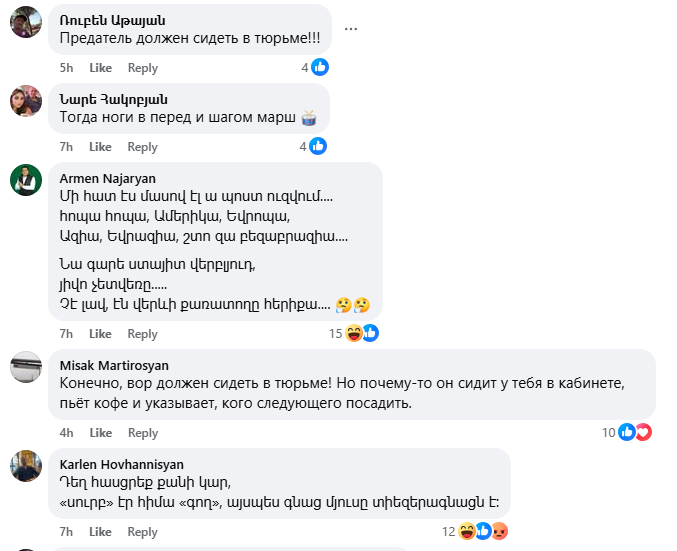Click the reaction icons on Armen Najaryan's comment
The width and height of the screenshot is (677, 551).
tap(362, 333)
